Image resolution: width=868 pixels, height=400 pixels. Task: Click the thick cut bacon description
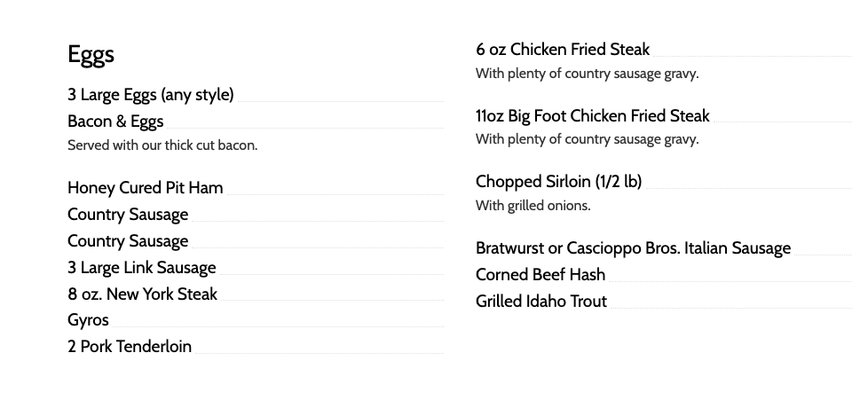tap(162, 145)
